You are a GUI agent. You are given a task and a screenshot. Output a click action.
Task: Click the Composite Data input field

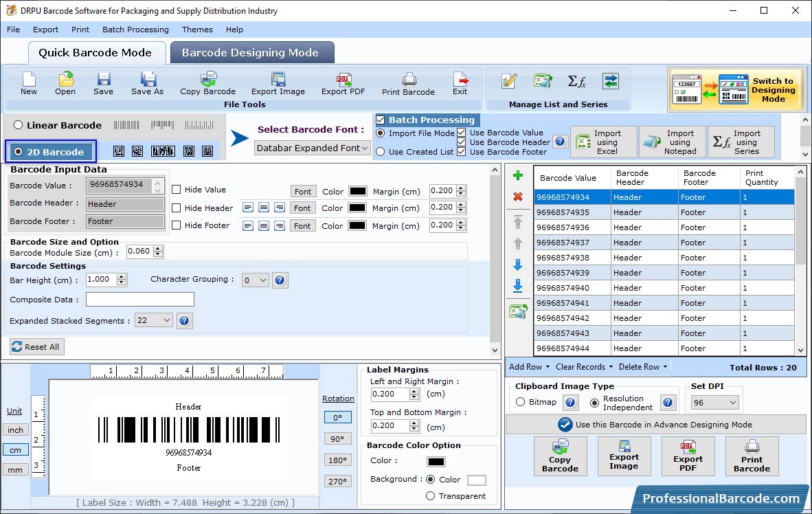click(140, 300)
